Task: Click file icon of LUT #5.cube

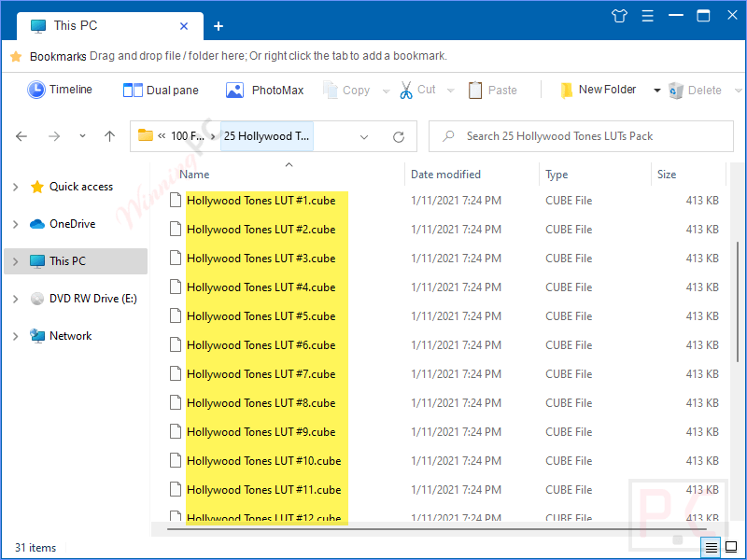Action: click(x=176, y=316)
